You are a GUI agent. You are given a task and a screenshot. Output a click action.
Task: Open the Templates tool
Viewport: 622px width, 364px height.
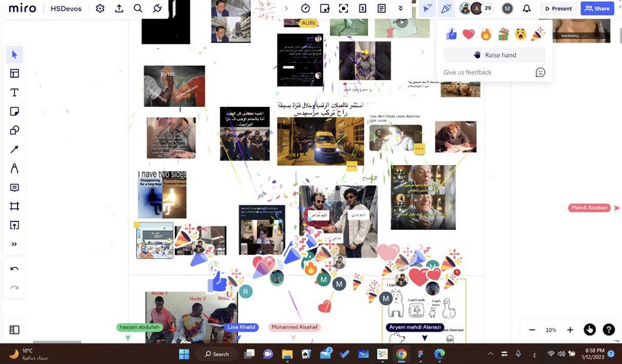click(x=15, y=73)
